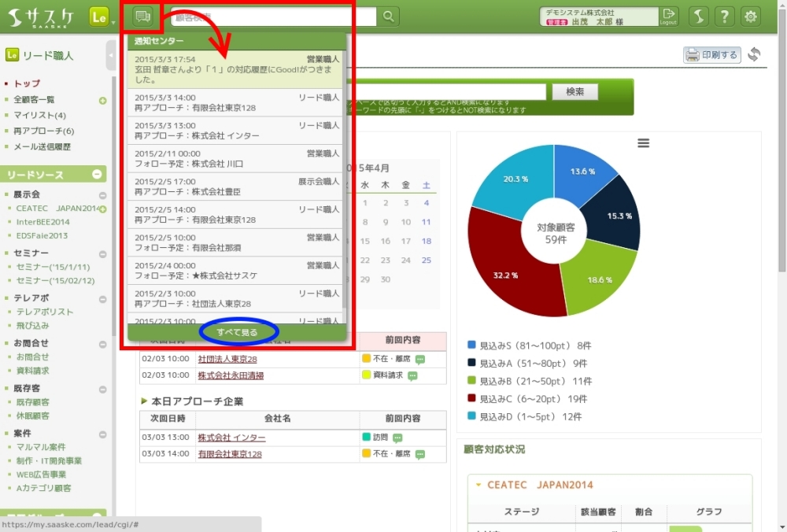Open the notification center speech-bubble icon
This screenshot has height=532, width=787.
pos(142,17)
